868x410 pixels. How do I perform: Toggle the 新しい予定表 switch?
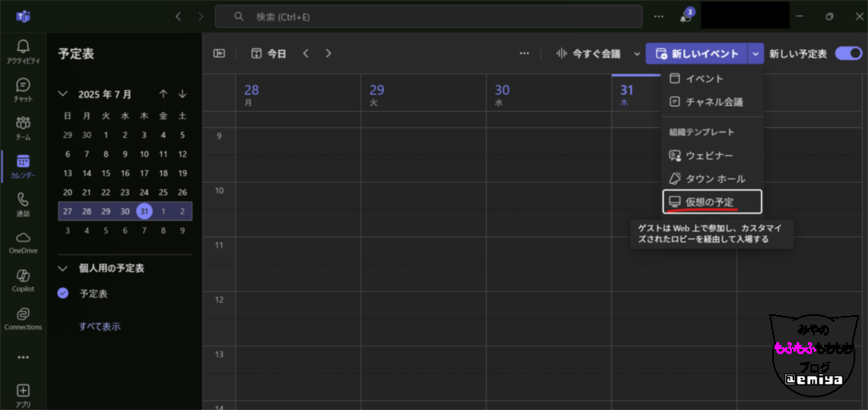(x=848, y=53)
